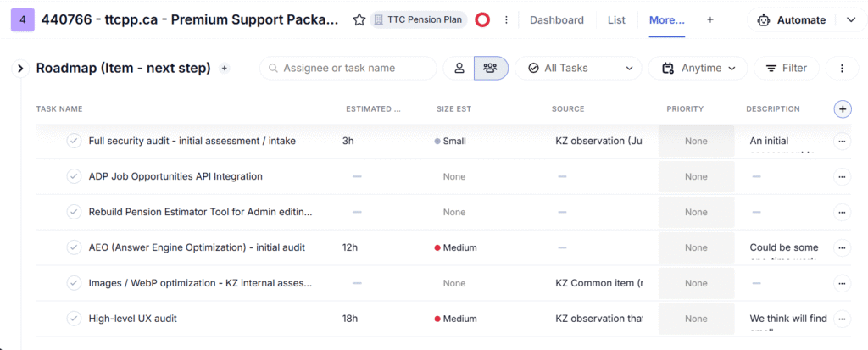Click the Priority column header
Screen dimensions: 868x350
[x=685, y=109]
